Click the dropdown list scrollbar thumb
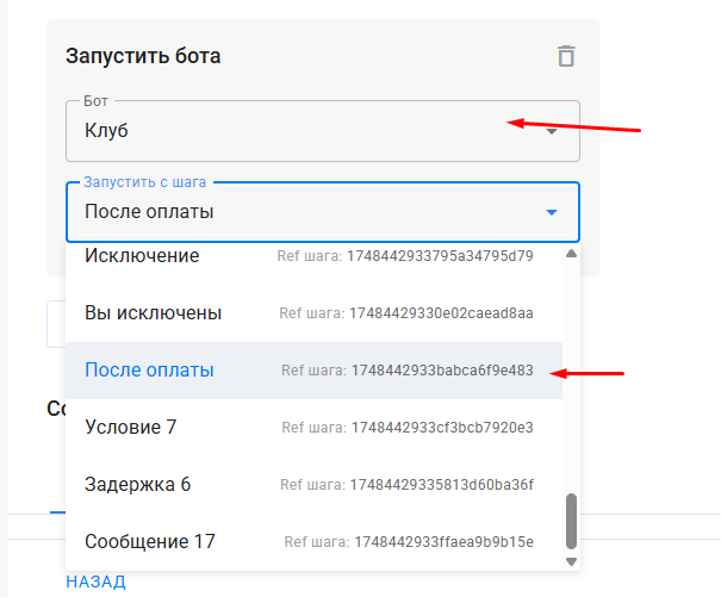Screen dimensions: 722x598 click(571, 521)
